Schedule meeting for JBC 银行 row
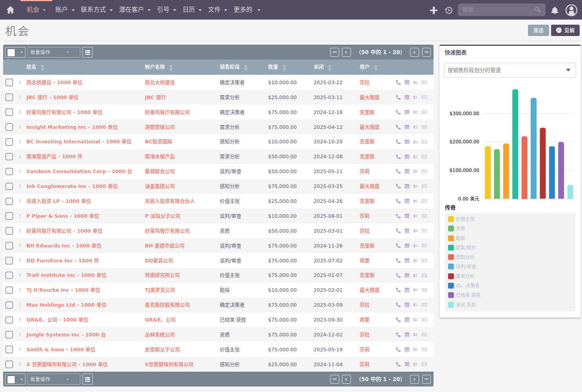 (407, 98)
